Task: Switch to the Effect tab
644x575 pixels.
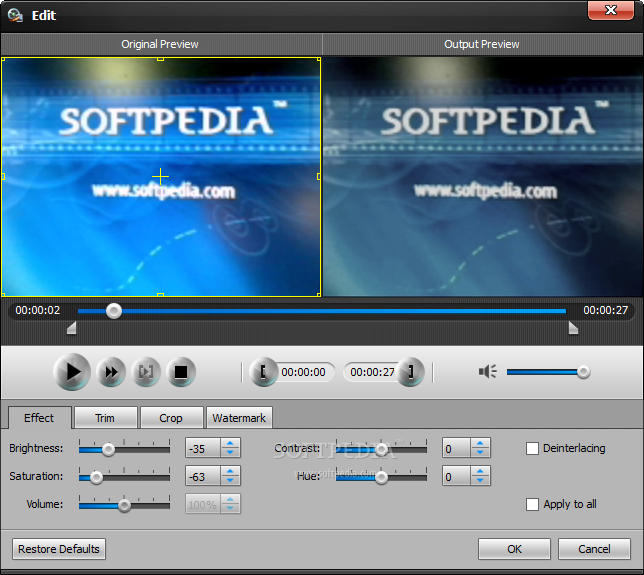Action: (39, 418)
